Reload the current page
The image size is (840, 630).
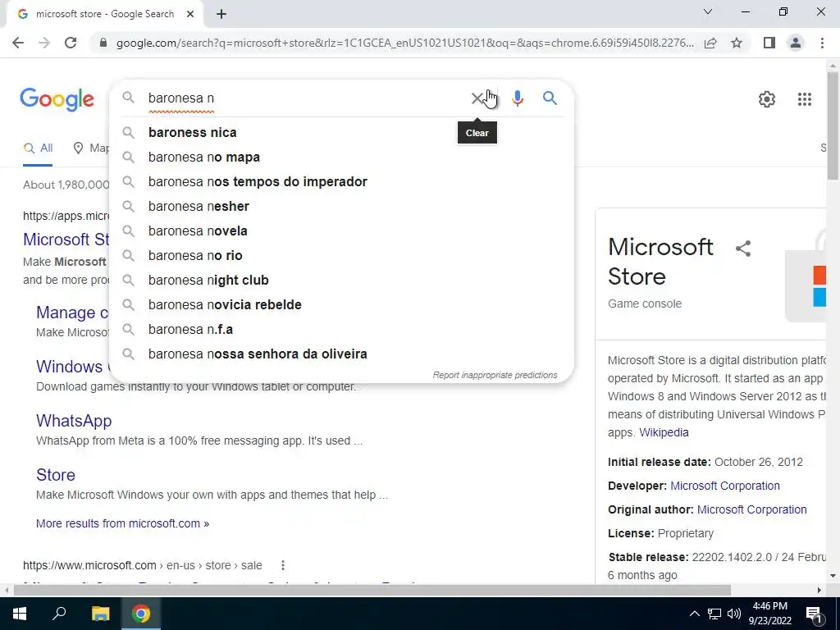[x=71, y=43]
